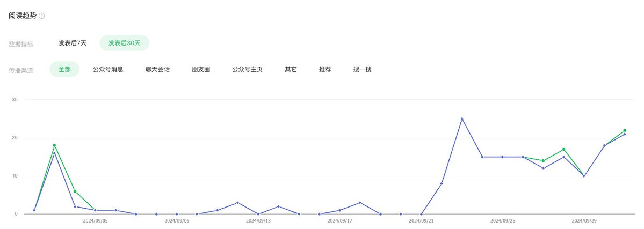Click the 2024/09/25 axis date label
644x229 pixels.
click(503, 221)
